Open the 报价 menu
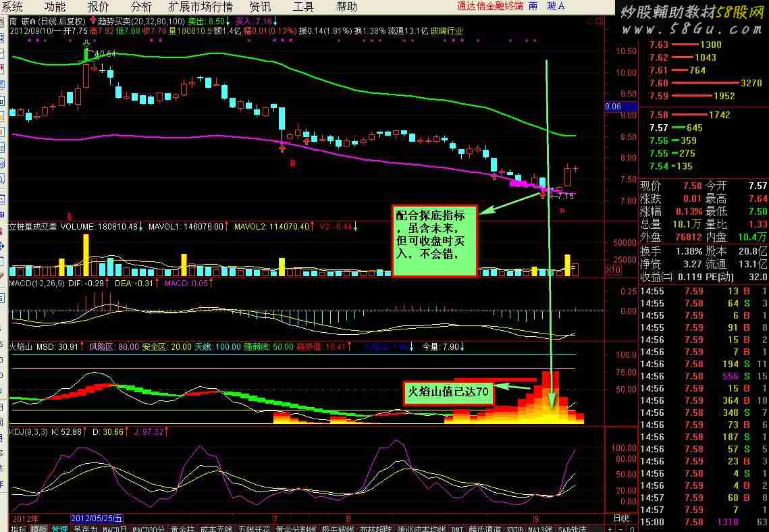Screen dimensions: 769x532 (98, 6)
